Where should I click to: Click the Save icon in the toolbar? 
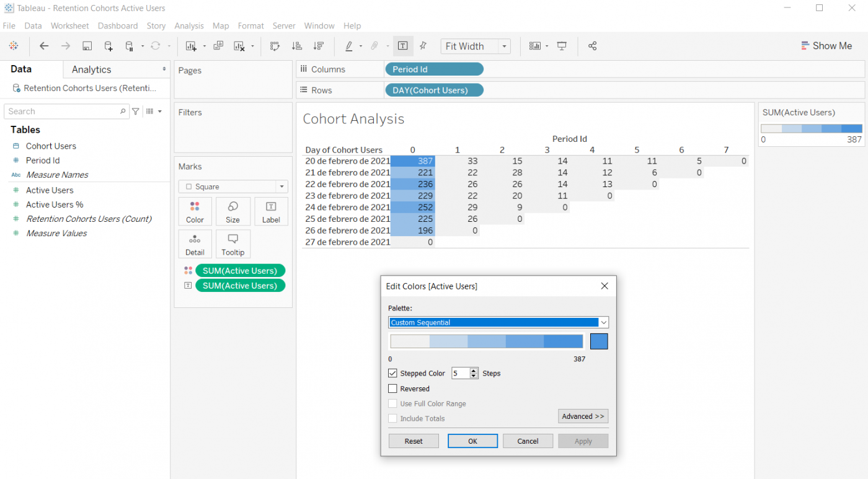tap(87, 46)
